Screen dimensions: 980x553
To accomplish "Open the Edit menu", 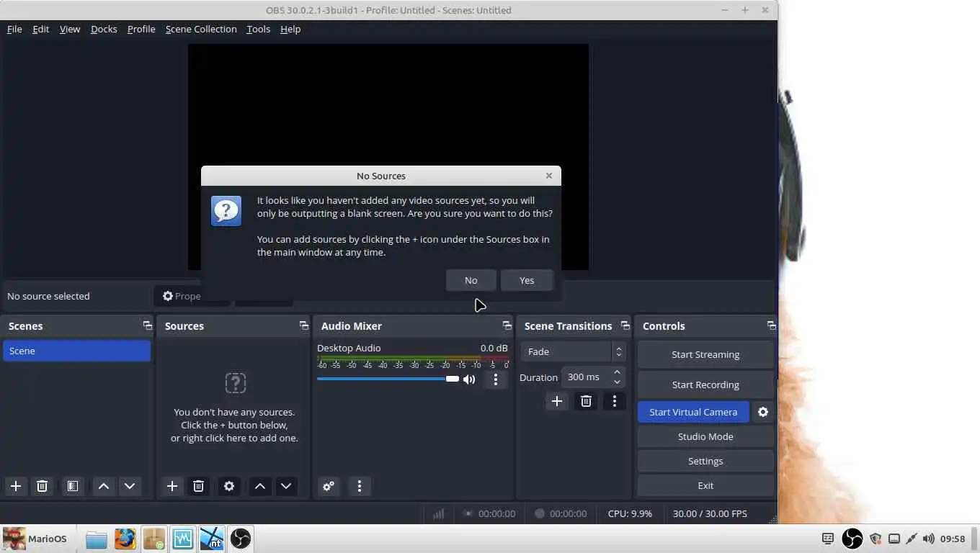I will [x=41, y=29].
